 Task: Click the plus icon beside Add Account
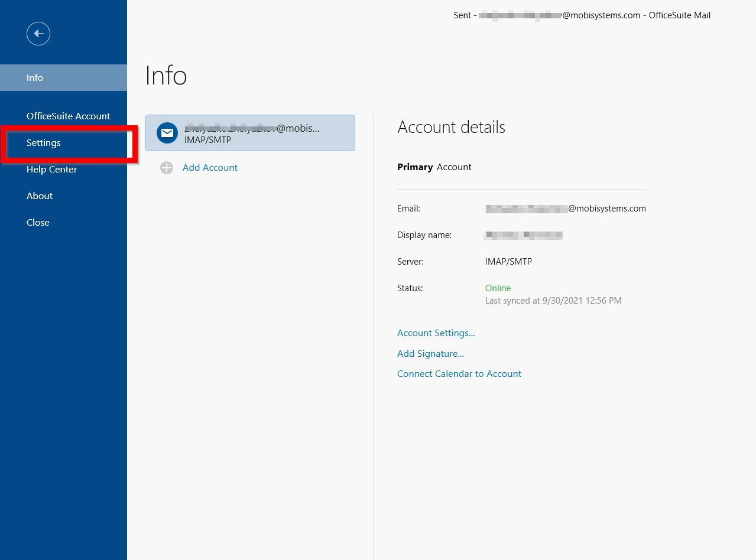pyautogui.click(x=167, y=168)
